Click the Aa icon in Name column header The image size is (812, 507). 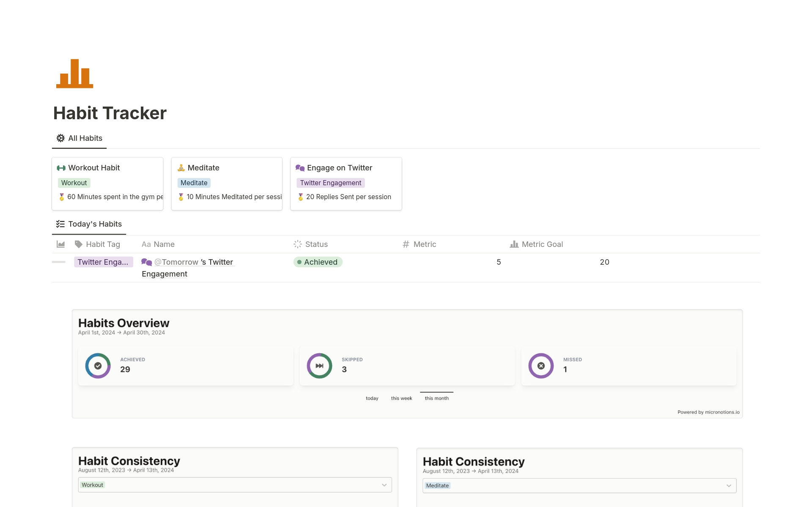(x=146, y=244)
